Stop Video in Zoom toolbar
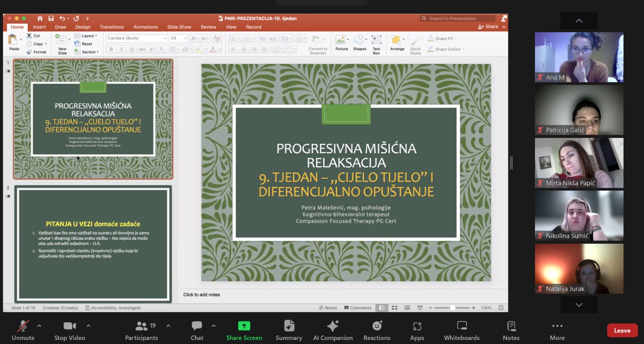644x344 pixels. coord(70,331)
